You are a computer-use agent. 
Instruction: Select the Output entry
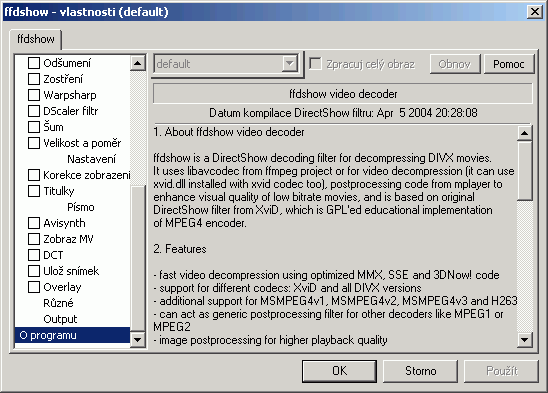pyautogui.click(x=60, y=319)
